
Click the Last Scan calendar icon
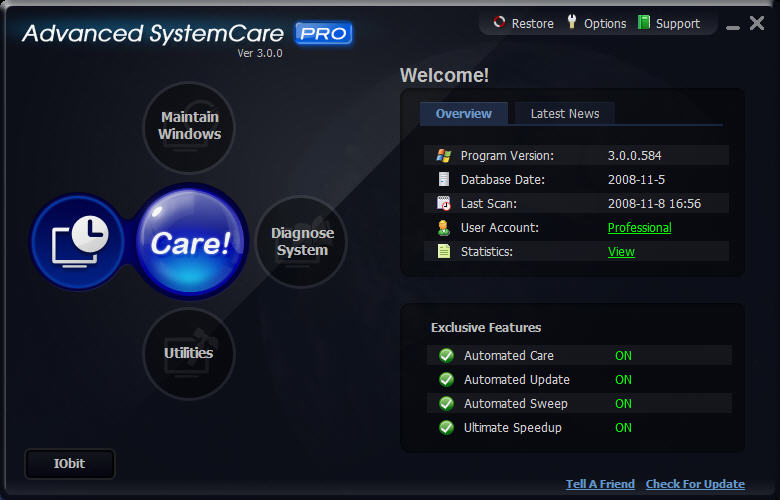click(x=444, y=203)
